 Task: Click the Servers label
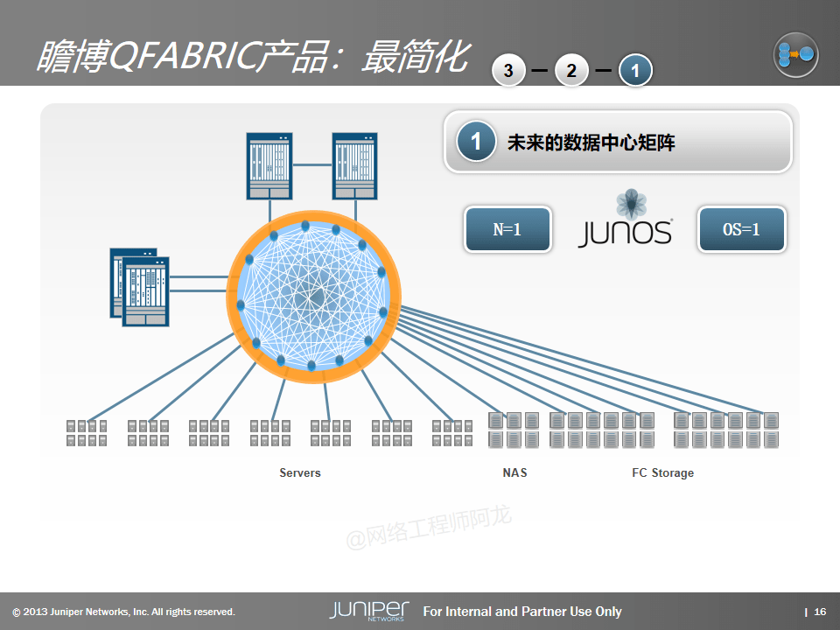(x=300, y=472)
